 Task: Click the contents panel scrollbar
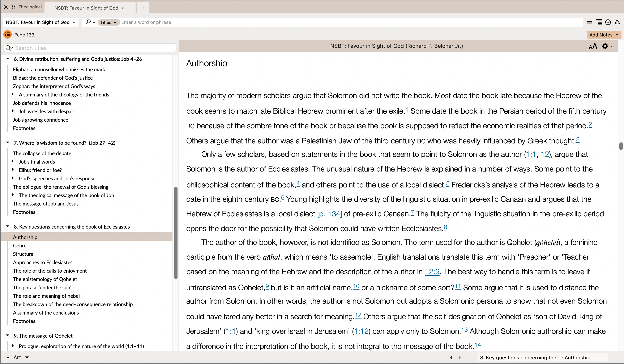[176, 233]
